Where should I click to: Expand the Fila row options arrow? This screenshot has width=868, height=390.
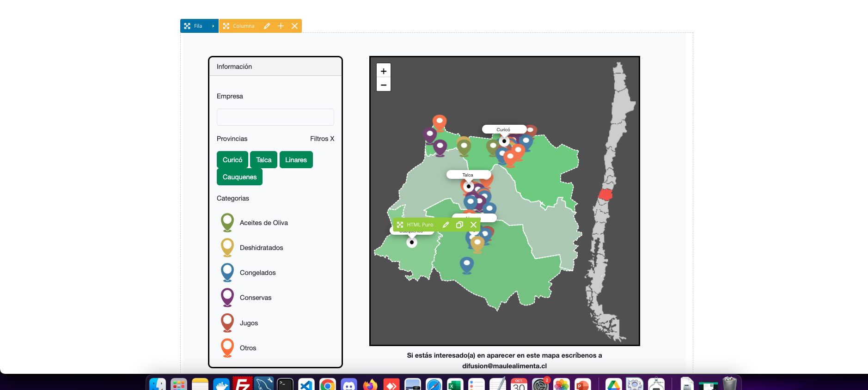click(213, 26)
